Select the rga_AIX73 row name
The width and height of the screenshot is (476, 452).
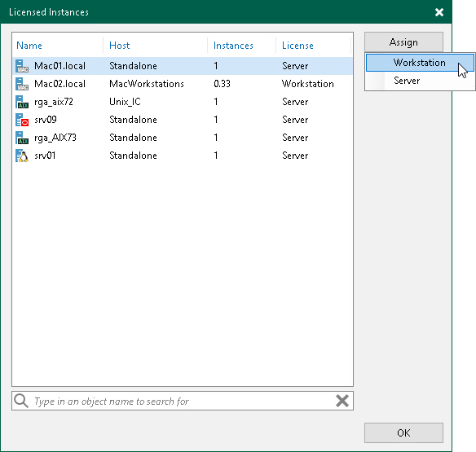pyautogui.click(x=55, y=138)
